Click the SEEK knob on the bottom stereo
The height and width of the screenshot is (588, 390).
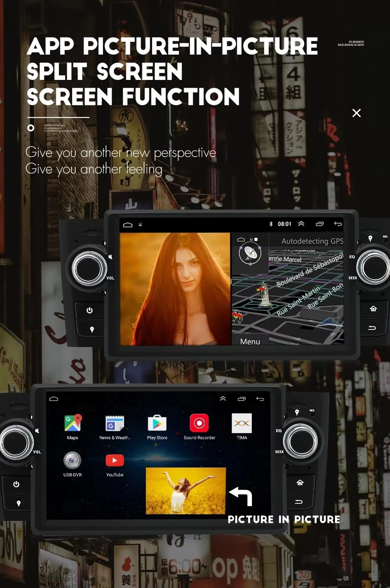301,441
